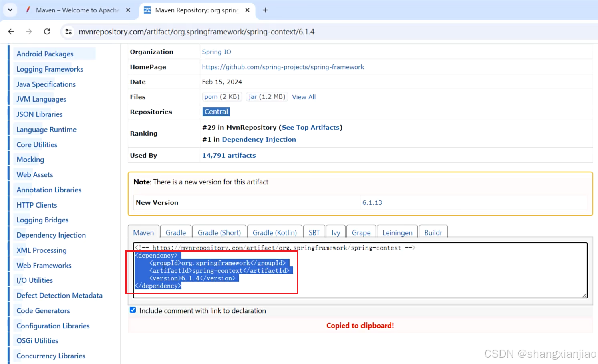Click View All files link

(x=304, y=97)
